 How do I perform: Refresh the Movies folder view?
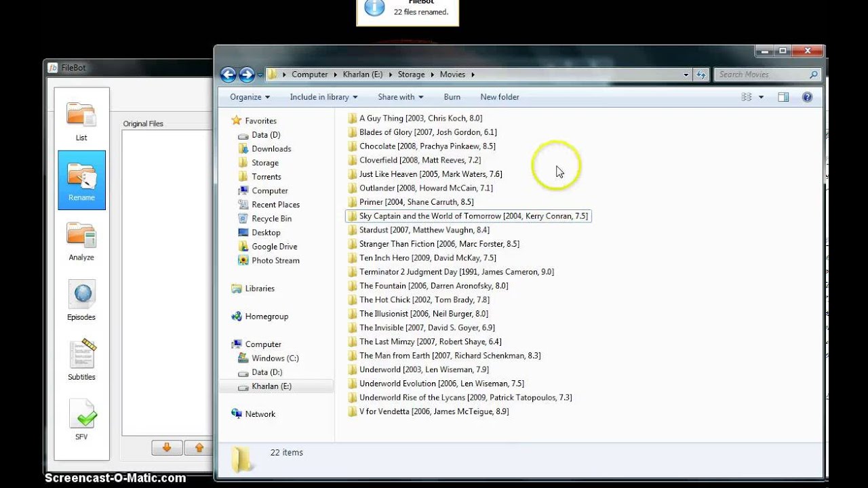(701, 75)
